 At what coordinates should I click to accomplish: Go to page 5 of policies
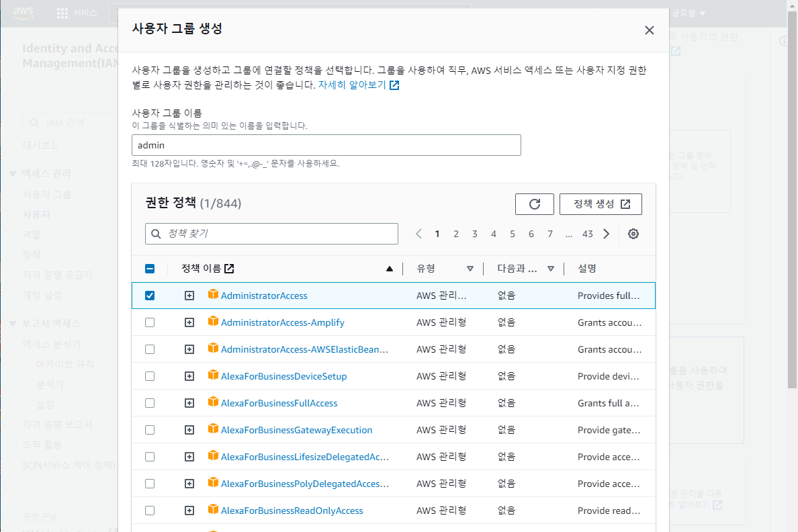point(513,234)
